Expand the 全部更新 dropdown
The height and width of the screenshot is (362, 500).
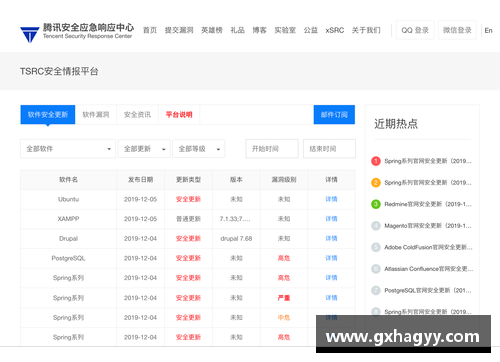click(x=144, y=149)
